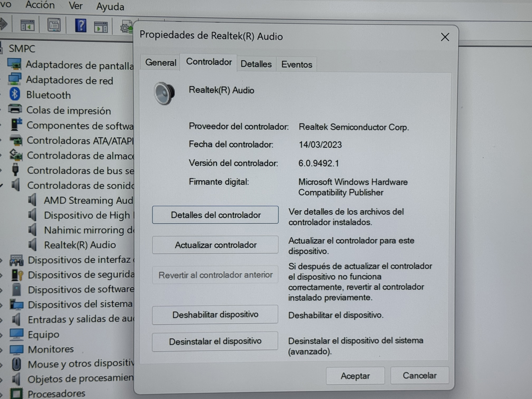Expand the Entradas y salidas de audio branch
Screen dimensions: 532x399
click(x=1, y=320)
